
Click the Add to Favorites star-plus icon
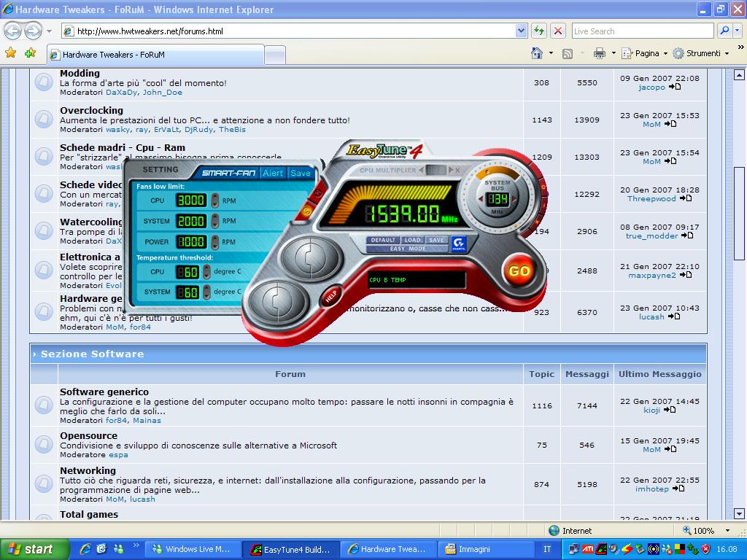(x=31, y=52)
